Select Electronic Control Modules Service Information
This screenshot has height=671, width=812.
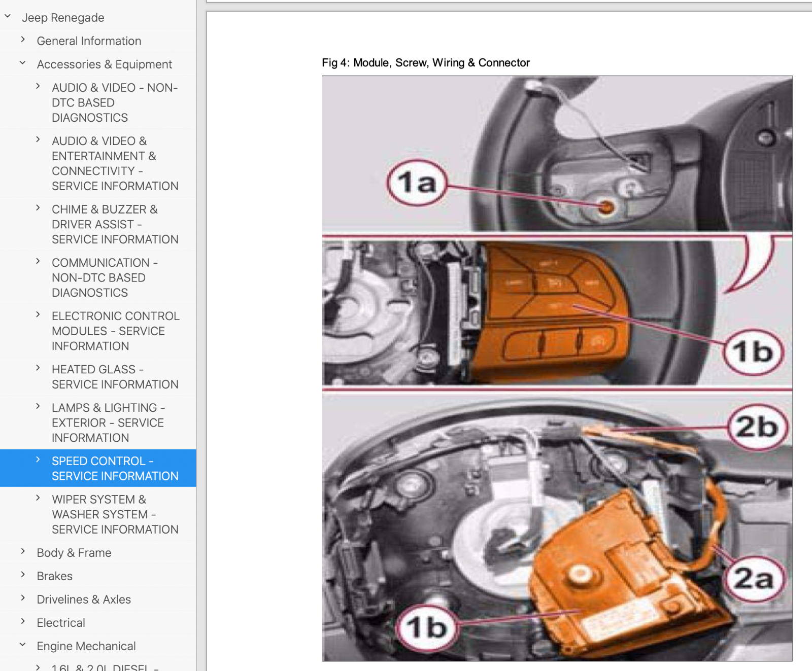(x=115, y=331)
